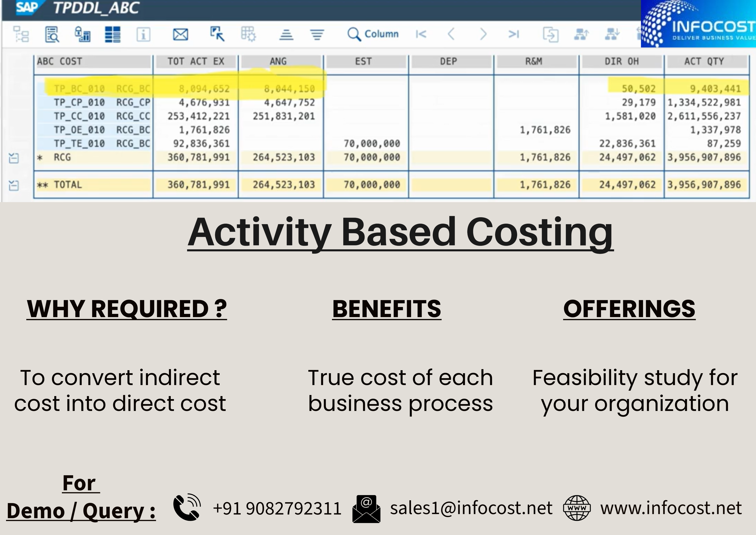This screenshot has height=535, width=756.
Task: Collapse the RCG subtotal row
Action: 14,158
